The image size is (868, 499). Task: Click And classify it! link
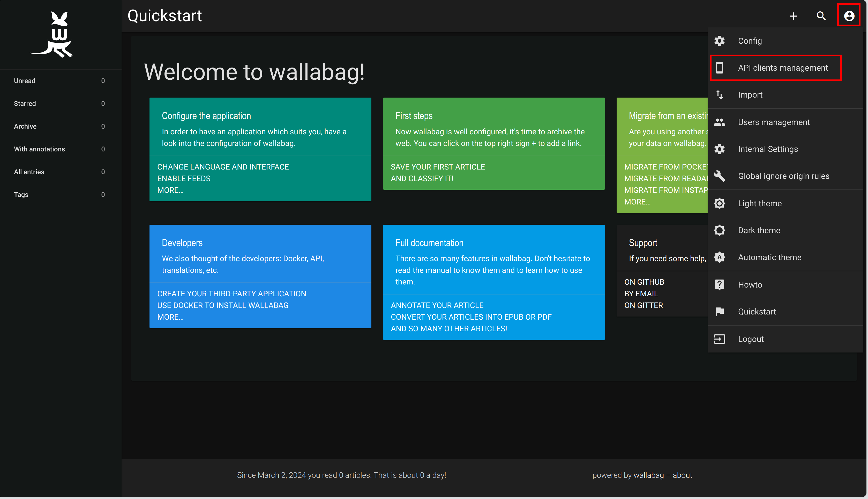[422, 179]
